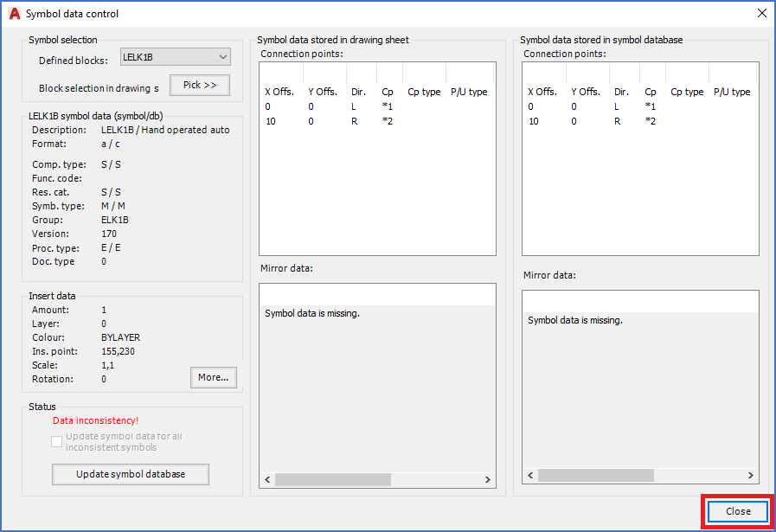776x532 pixels.
Task: Click right scroll arrow in symbol database mirror data
Action: [x=751, y=475]
